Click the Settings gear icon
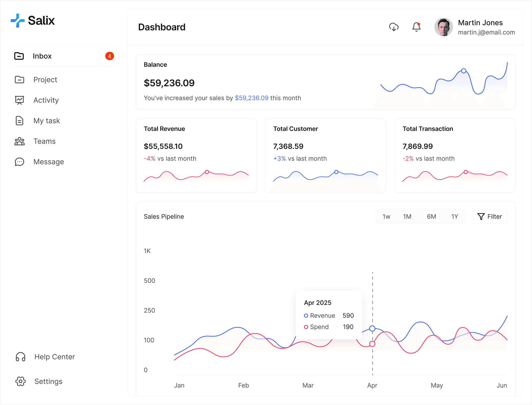Image resolution: width=532 pixels, height=405 pixels. pyautogui.click(x=21, y=381)
